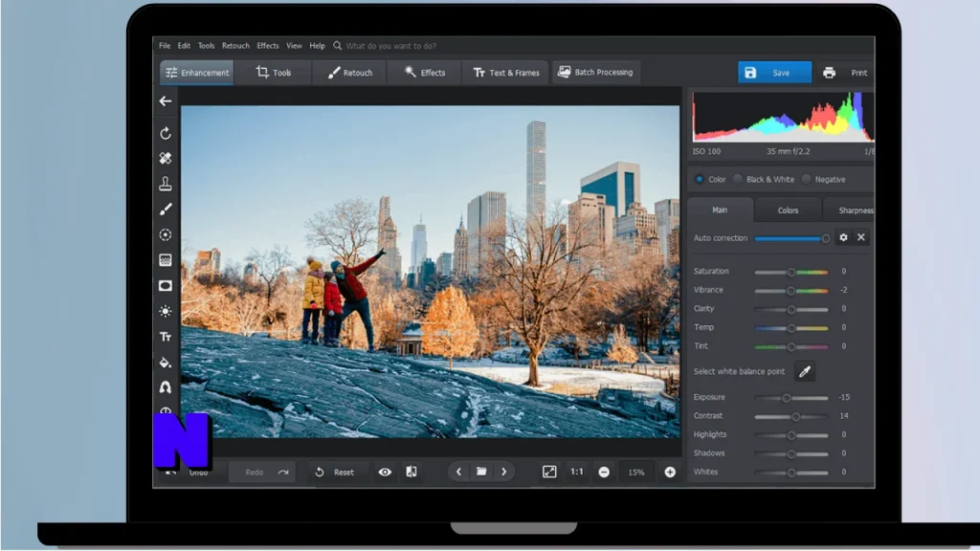Select the radial filter tool icon
The height and width of the screenshot is (551, 980).
166,235
